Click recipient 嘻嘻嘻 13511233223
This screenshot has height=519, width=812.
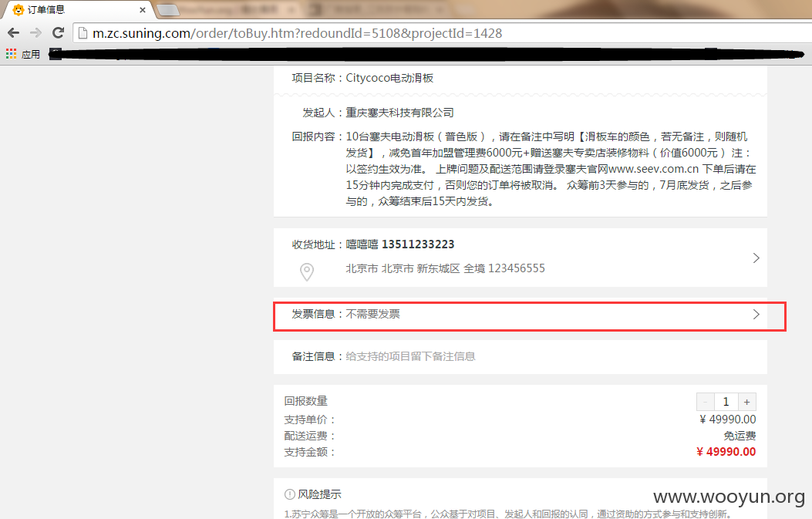tap(399, 244)
